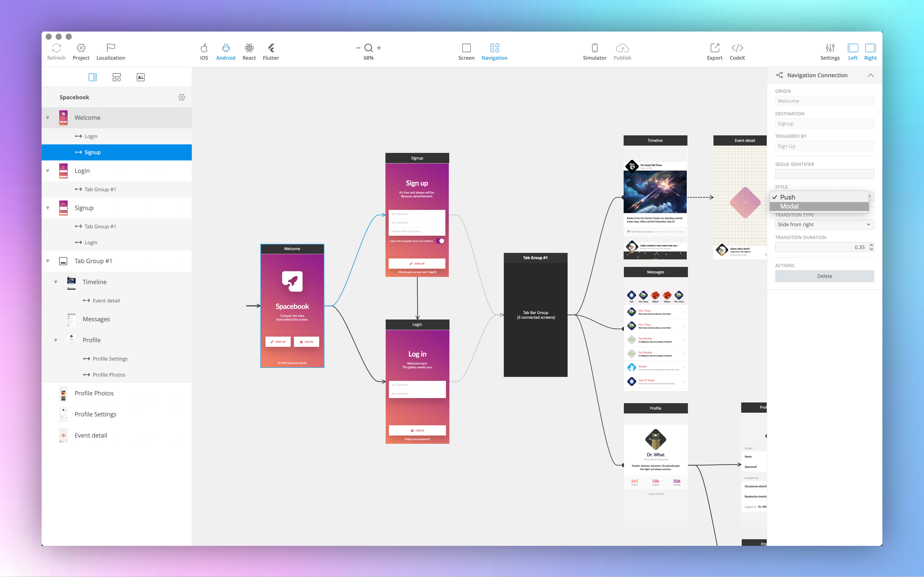Select the Flutter platform icon
Image resolution: width=924 pixels, height=577 pixels.
click(271, 48)
